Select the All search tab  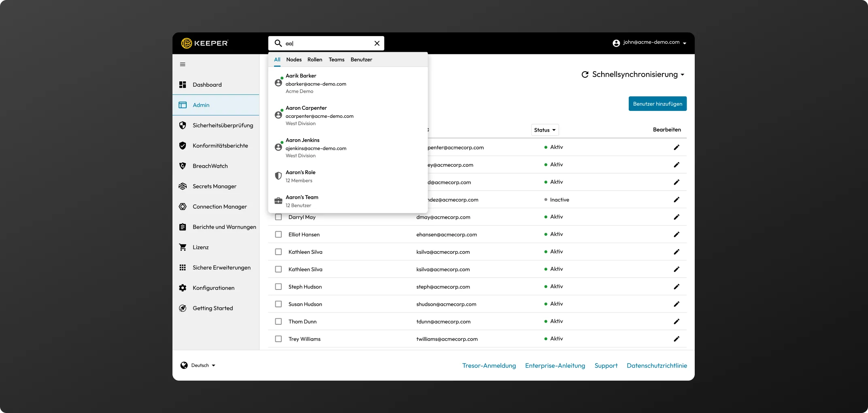(x=277, y=60)
